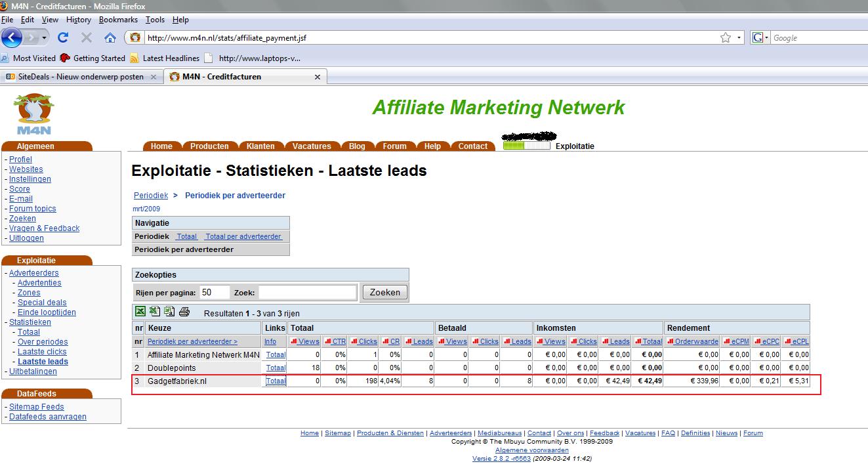Sort by Periodiek per adverteerder column link
Screen dimensions: 868x466
point(192,341)
